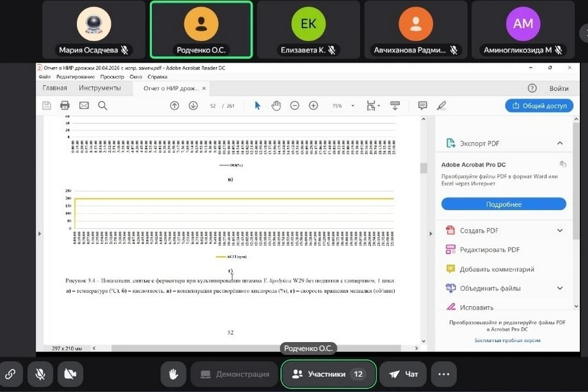
Task: Click the Print icon in Acrobat toolbar
Action: [65, 106]
